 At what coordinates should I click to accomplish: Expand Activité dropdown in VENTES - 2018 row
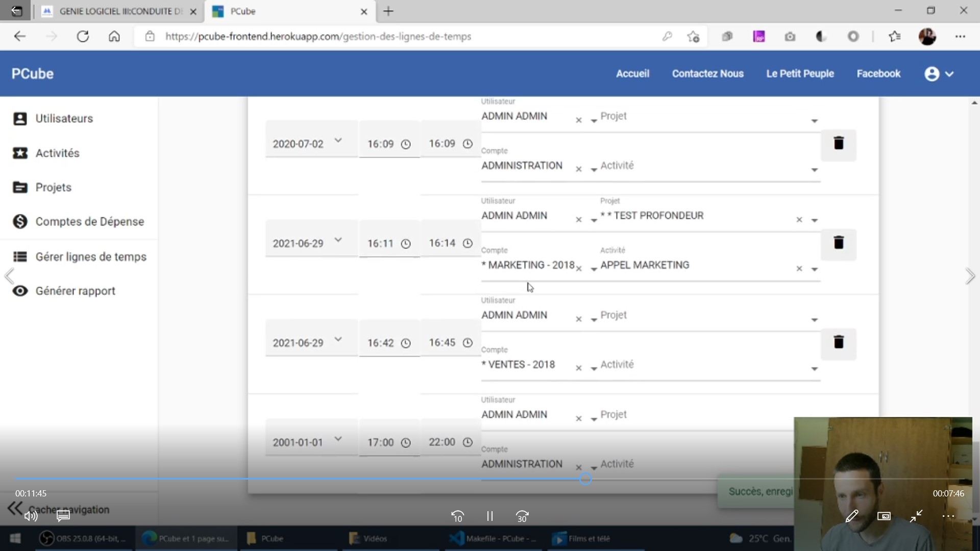(815, 369)
